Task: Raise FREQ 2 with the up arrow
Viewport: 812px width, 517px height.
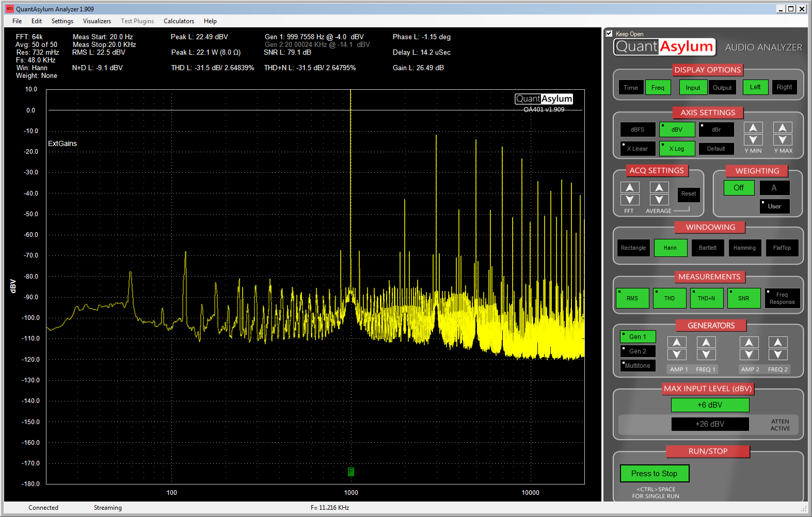Action: (778, 342)
